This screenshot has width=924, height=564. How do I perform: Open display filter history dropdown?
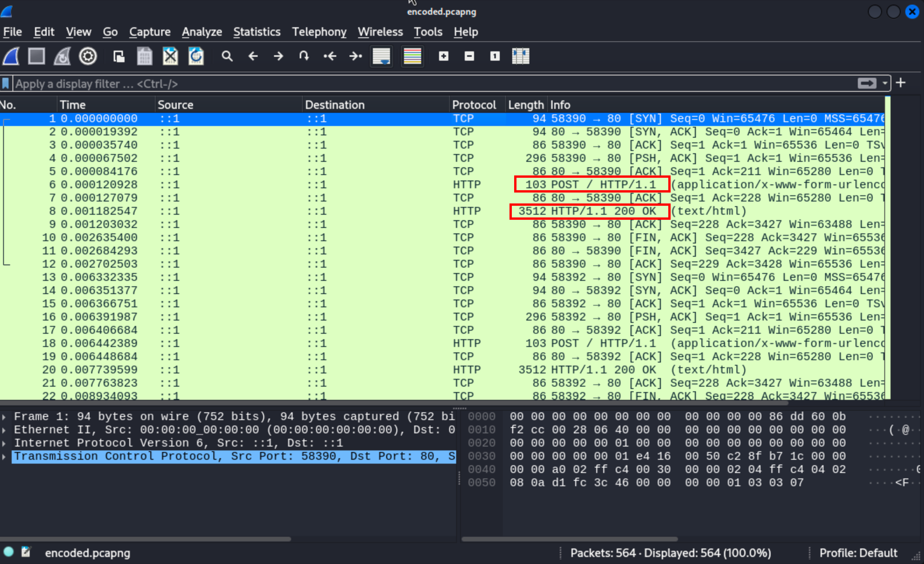[x=885, y=83]
